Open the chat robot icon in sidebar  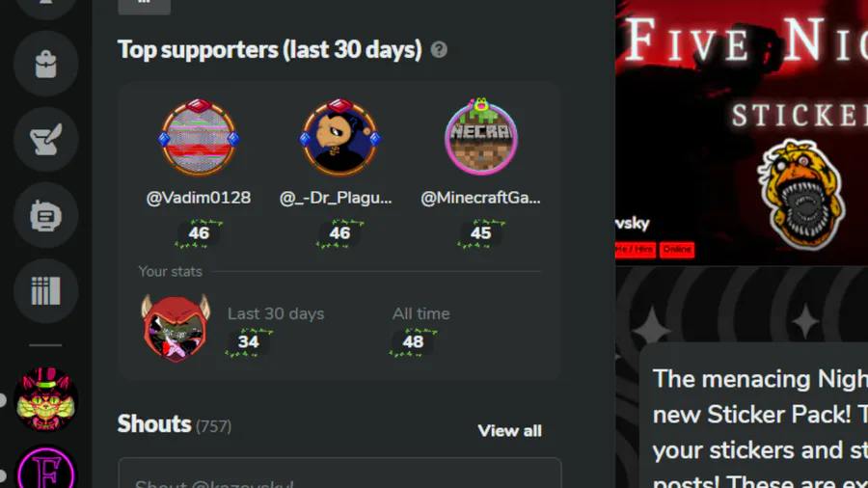[46, 216]
